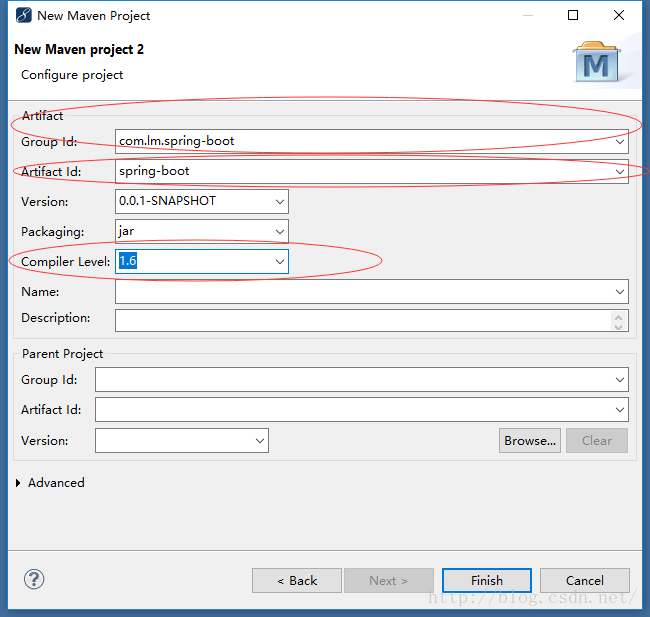The width and height of the screenshot is (650, 617).
Task: Expand the Advanced section
Action: (21, 483)
